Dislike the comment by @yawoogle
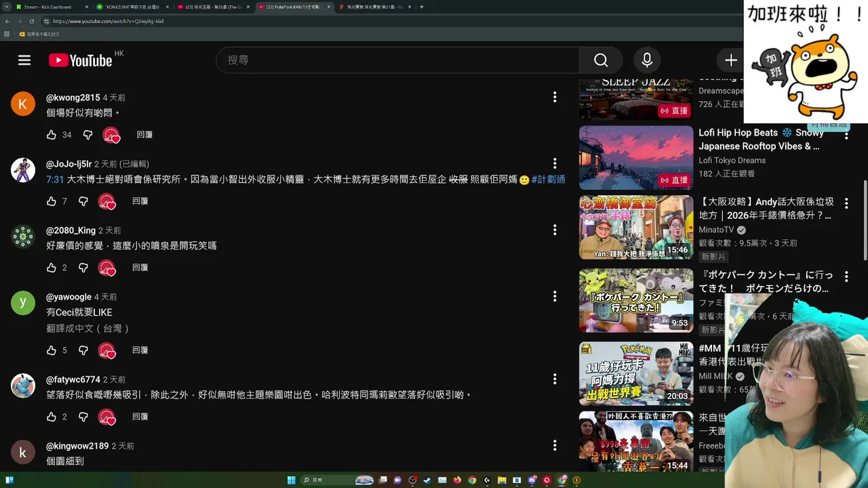This screenshot has height=488, width=868. pyautogui.click(x=83, y=350)
